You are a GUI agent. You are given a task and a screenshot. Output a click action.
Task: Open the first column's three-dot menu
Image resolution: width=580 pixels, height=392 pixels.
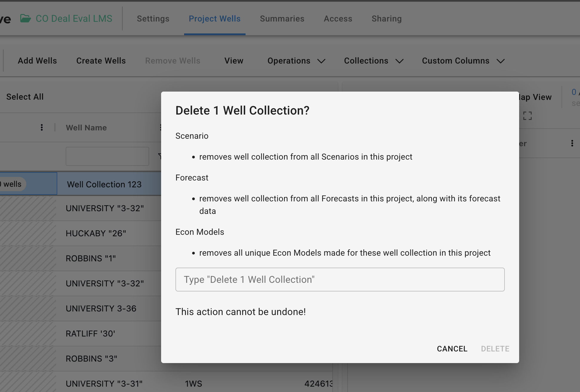coord(42,128)
